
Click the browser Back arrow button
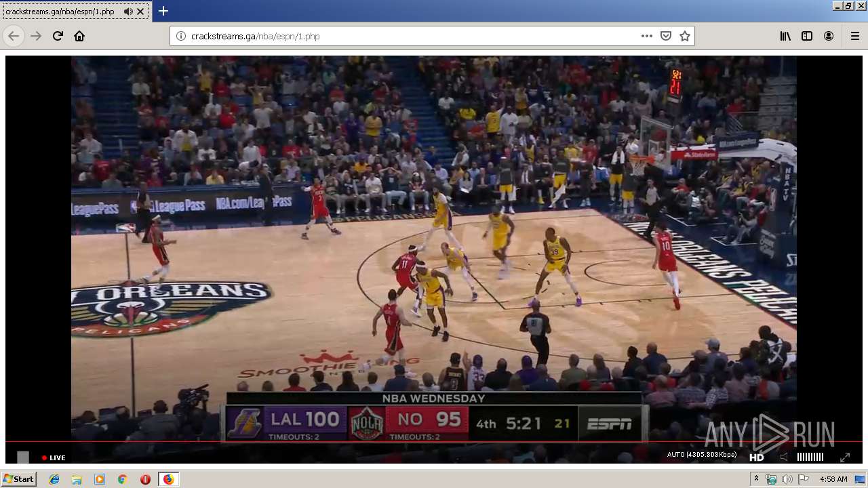click(14, 36)
